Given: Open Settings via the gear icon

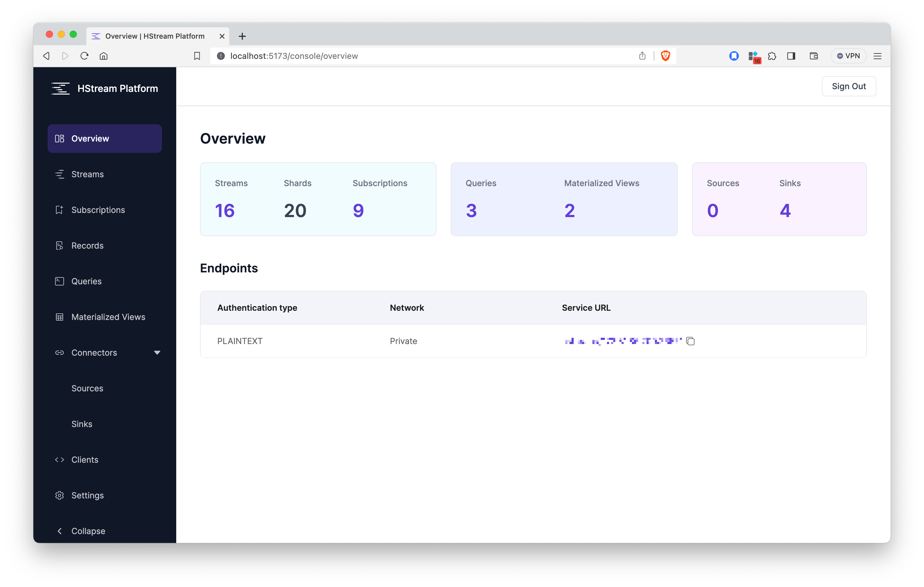Looking at the screenshot, I should [x=60, y=495].
